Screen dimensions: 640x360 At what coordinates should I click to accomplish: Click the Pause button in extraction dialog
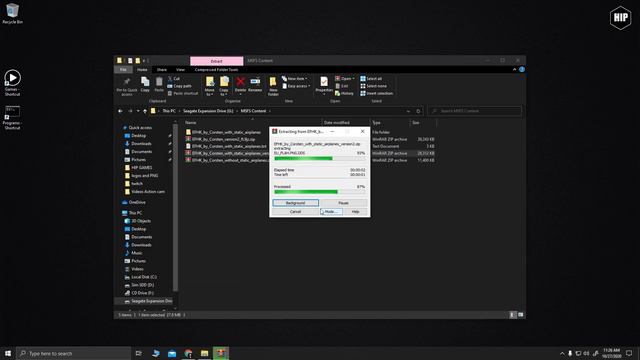343,203
